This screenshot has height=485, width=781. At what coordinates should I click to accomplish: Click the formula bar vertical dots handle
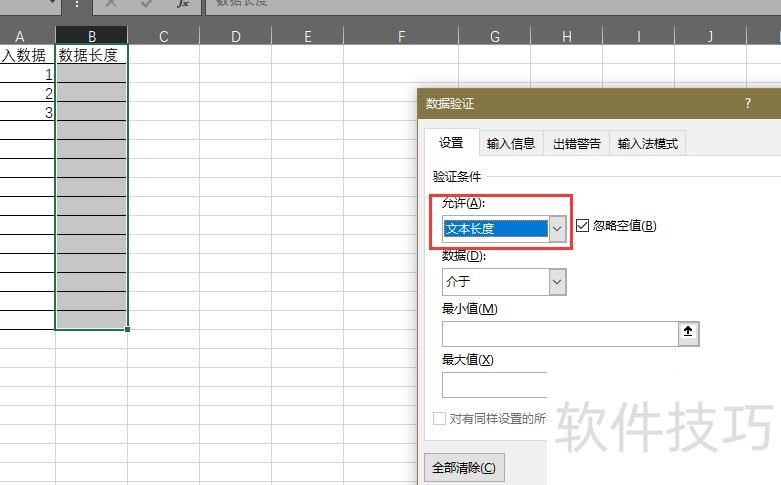point(77,4)
